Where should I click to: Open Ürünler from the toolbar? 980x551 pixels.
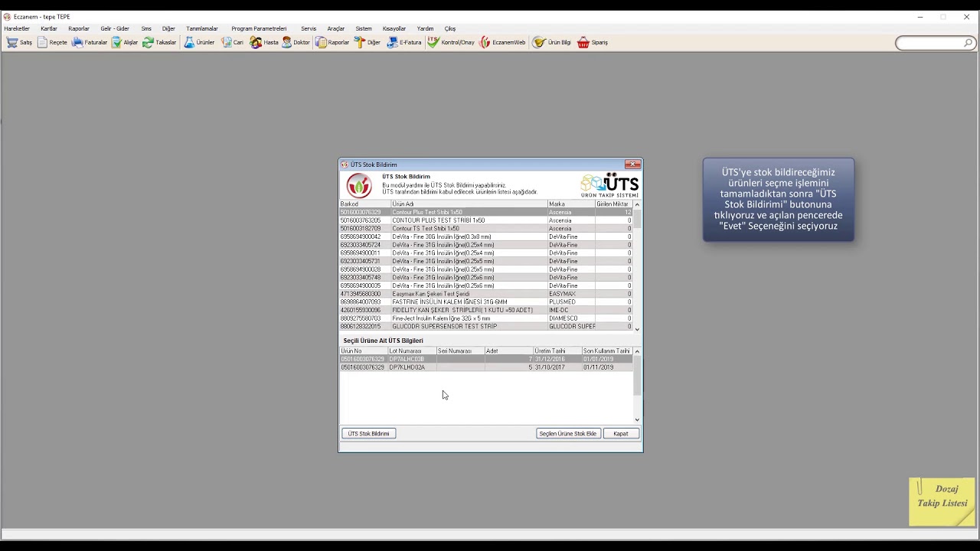point(200,43)
